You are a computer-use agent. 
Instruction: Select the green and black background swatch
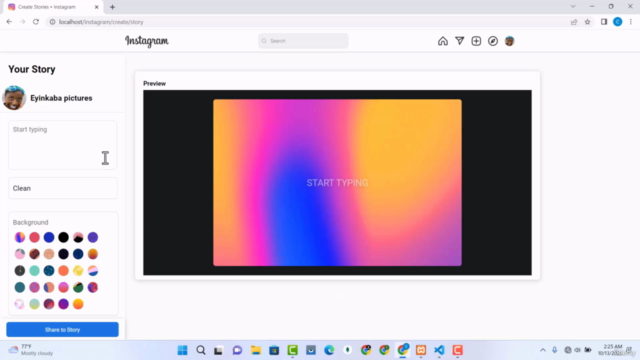[78, 287]
